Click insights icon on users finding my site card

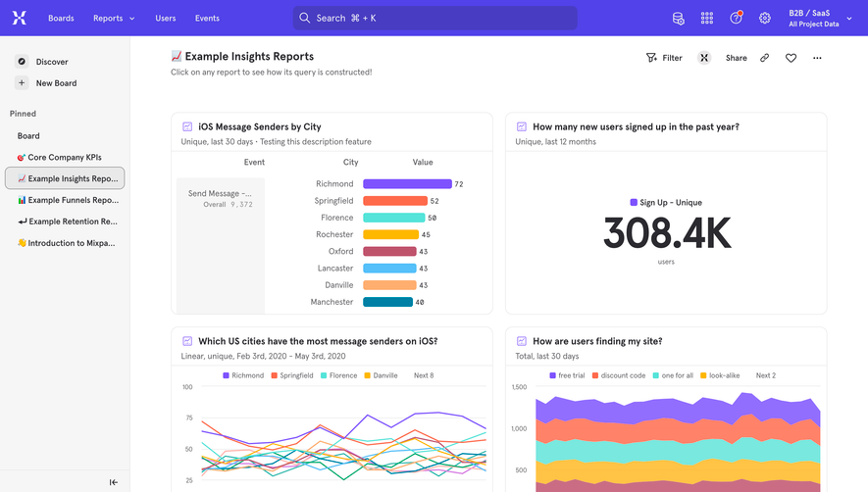click(x=522, y=341)
